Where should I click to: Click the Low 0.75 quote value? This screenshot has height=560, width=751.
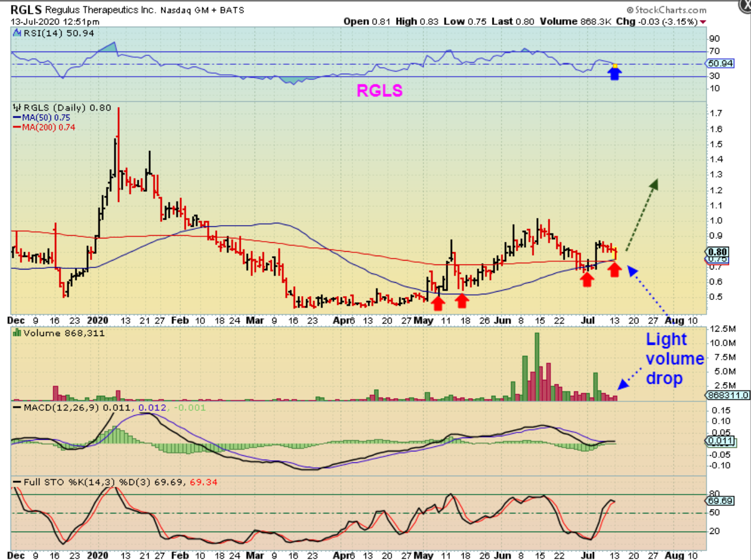[465, 22]
